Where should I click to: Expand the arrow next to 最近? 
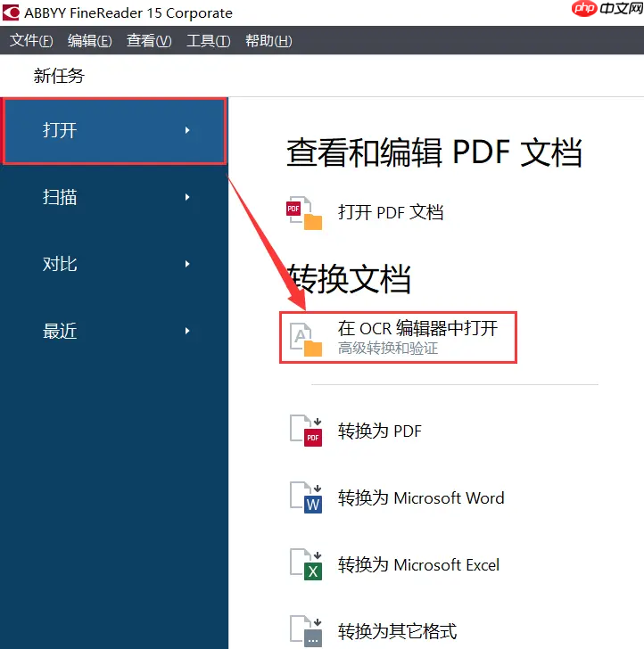click(187, 331)
